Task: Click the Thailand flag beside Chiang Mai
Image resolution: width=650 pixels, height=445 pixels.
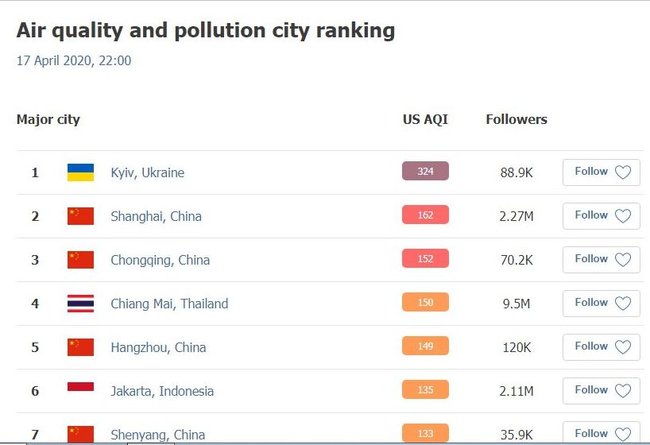Action: 81,303
